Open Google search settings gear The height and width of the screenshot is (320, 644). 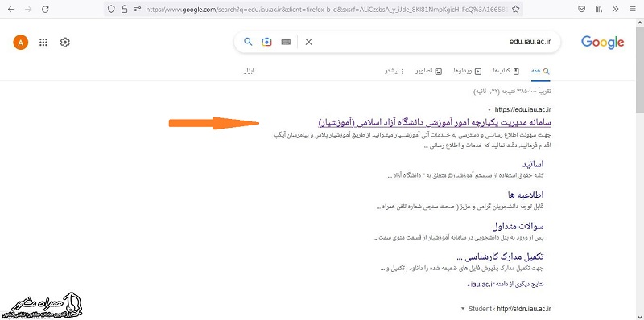[65, 43]
